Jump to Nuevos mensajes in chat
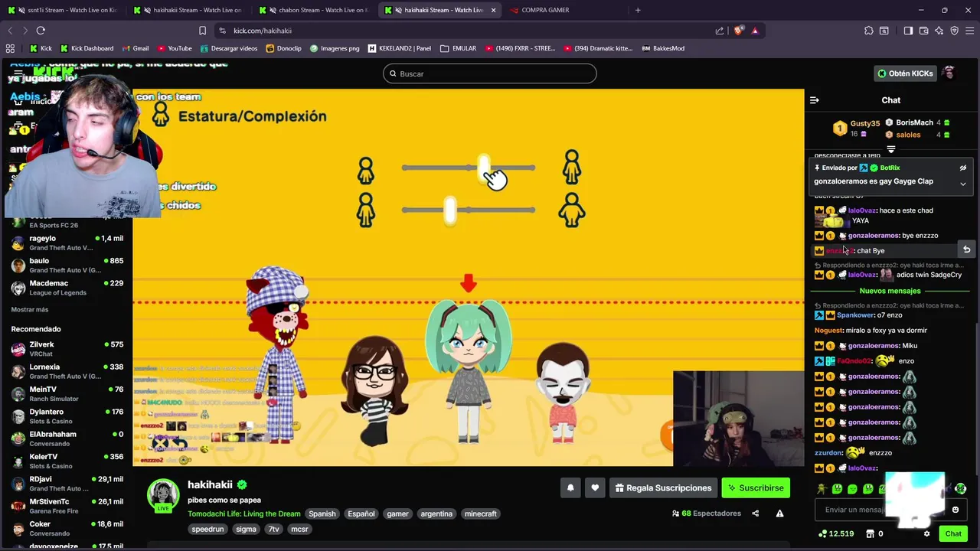The image size is (980, 551). pos(890,291)
